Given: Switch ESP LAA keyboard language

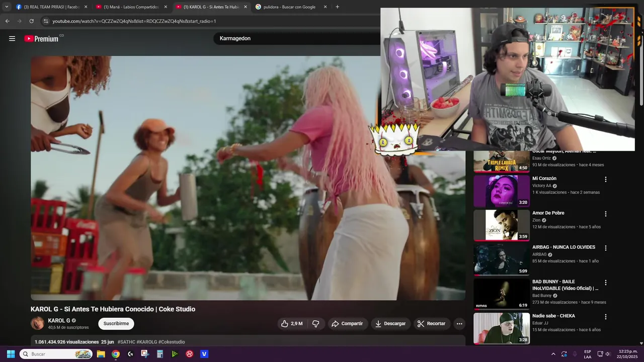Looking at the screenshot, I should click(x=588, y=354).
